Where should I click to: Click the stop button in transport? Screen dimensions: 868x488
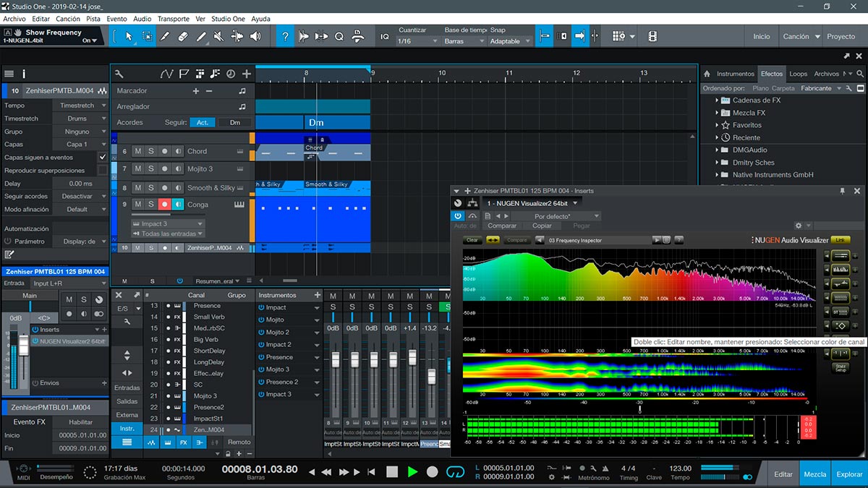(392, 471)
